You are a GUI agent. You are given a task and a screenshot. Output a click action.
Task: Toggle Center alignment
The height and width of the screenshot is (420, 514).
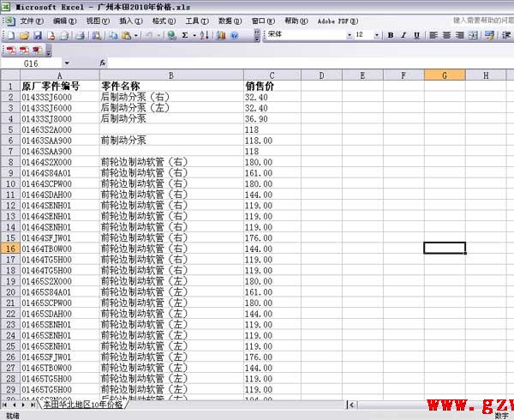tap(446, 35)
